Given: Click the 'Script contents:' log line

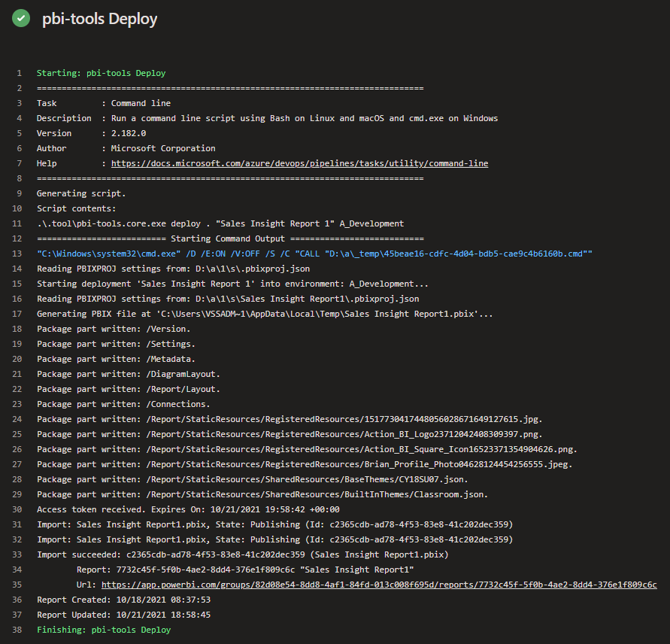Looking at the screenshot, I should (x=77, y=208).
